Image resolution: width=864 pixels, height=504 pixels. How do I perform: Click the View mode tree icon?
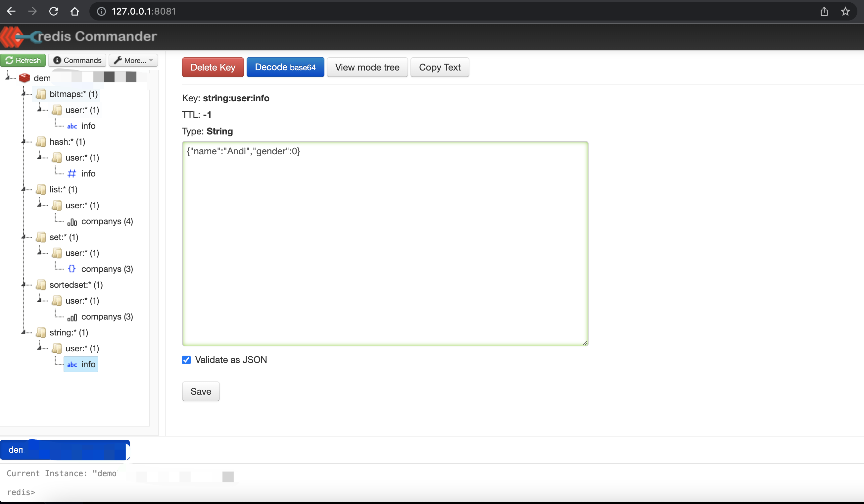(367, 67)
